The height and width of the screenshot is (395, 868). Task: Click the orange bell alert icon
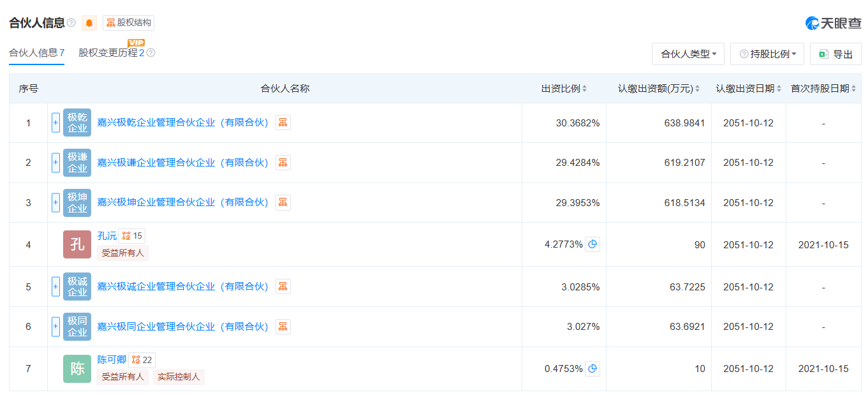[89, 23]
